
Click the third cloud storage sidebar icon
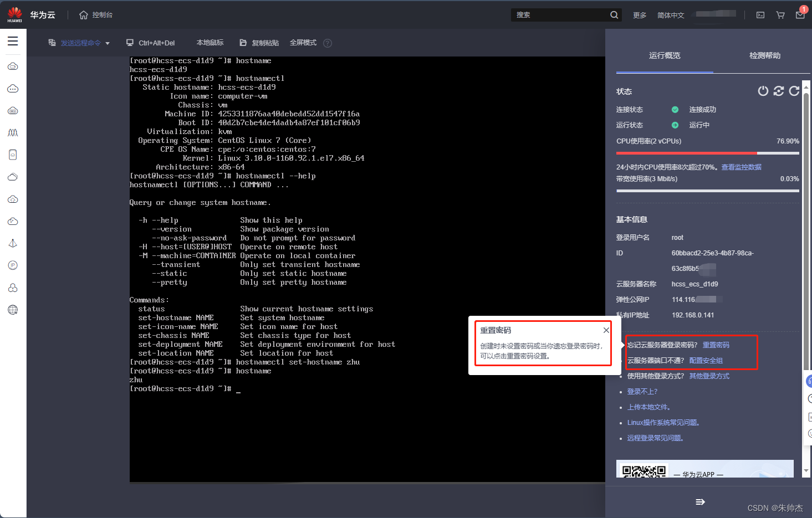tap(13, 110)
